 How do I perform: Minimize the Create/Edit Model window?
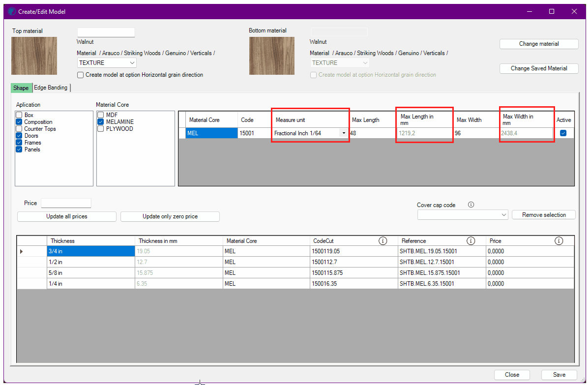tap(529, 12)
